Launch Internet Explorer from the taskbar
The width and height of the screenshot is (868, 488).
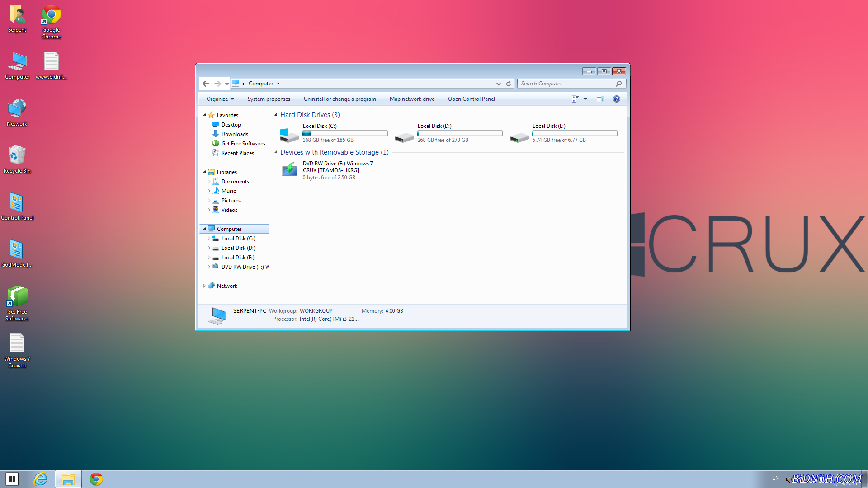pos(41,479)
